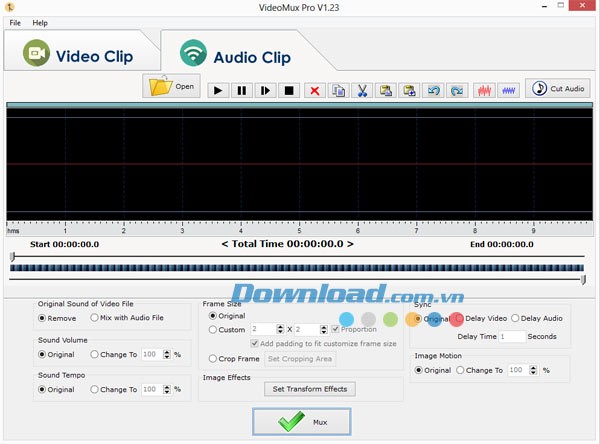Copy the selected audio segment
This screenshot has width=600, height=444.
[338, 91]
